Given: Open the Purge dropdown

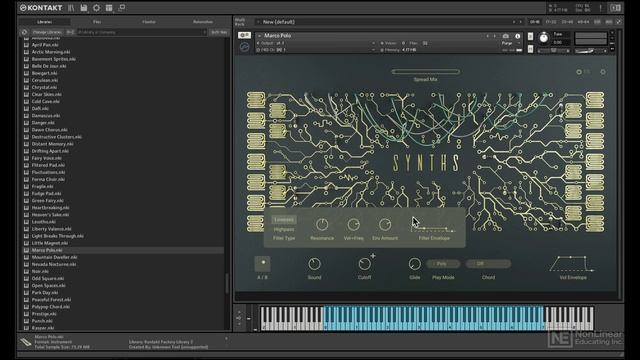Looking at the screenshot, I should (510, 43).
